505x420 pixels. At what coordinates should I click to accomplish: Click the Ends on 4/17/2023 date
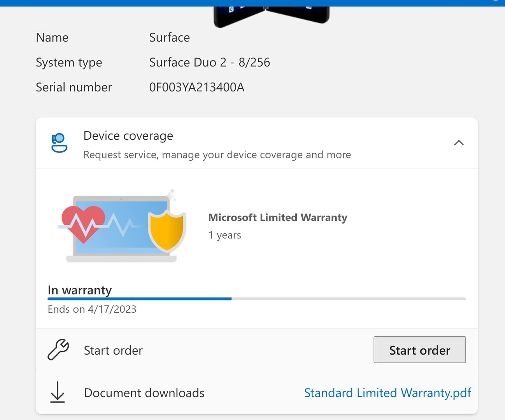pyautogui.click(x=92, y=309)
